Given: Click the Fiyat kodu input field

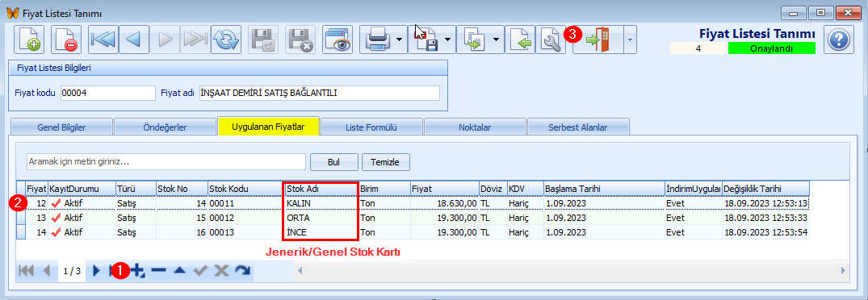Looking at the screenshot, I should (x=107, y=94).
